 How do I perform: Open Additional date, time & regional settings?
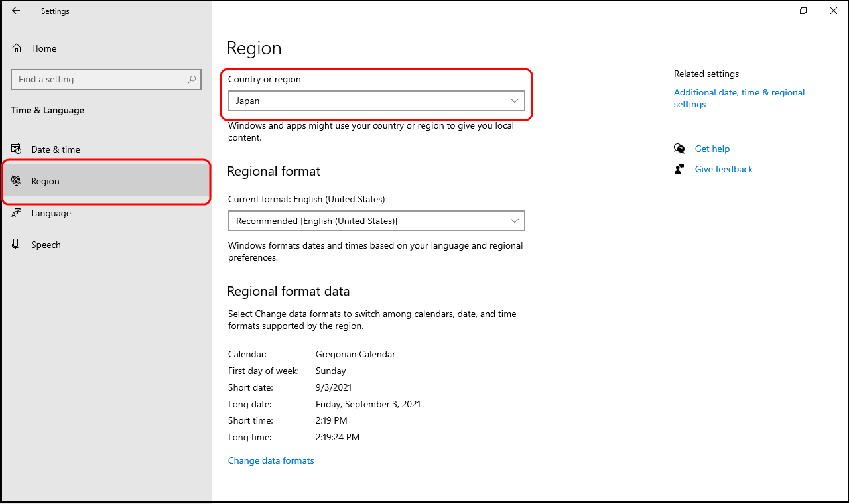(x=739, y=98)
